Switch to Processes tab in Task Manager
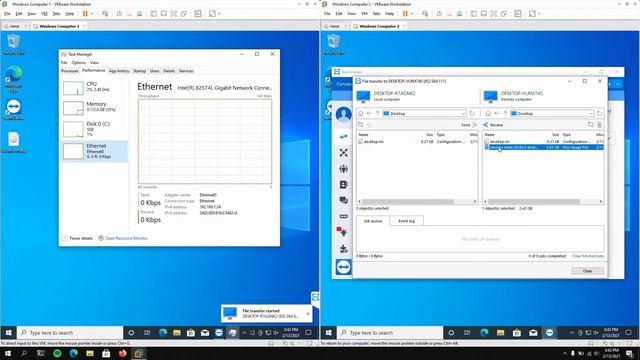 (70, 71)
